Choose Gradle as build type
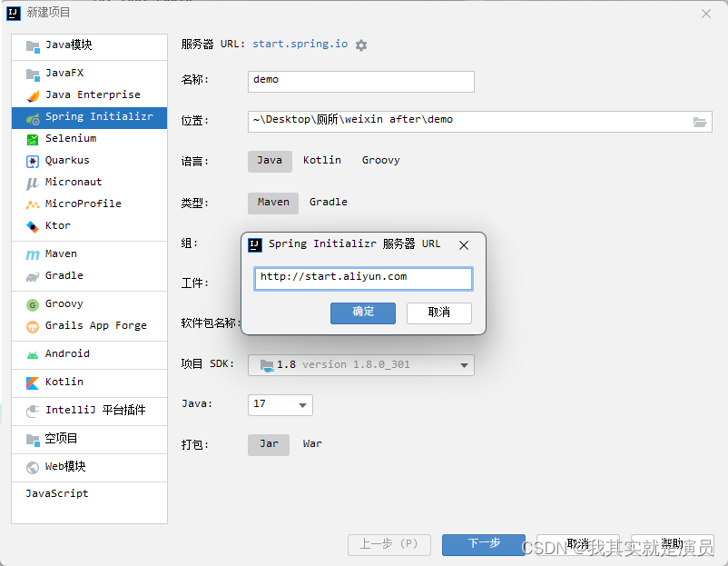Screen dimensions: 728x566 coord(329,203)
